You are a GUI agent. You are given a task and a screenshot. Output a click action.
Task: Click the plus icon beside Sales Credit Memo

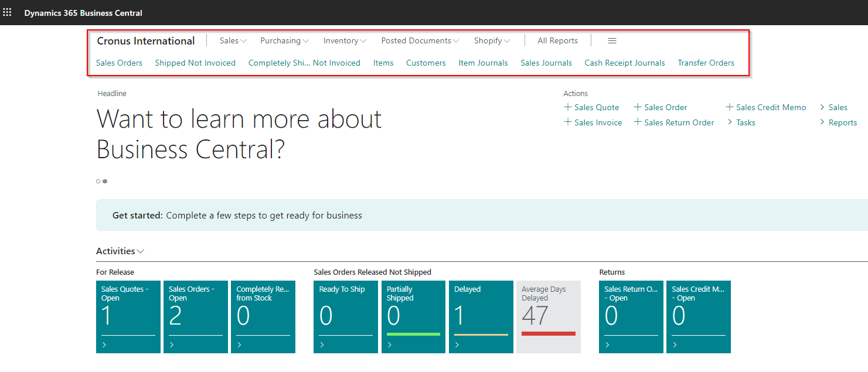[x=730, y=107]
